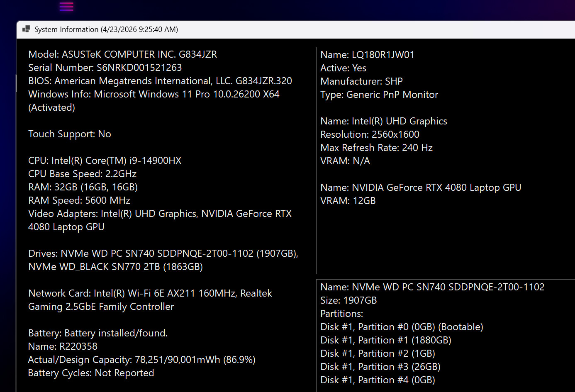The width and height of the screenshot is (575, 392).
Task: Select the 'VRAM: 12GB' line
Action: pos(348,201)
